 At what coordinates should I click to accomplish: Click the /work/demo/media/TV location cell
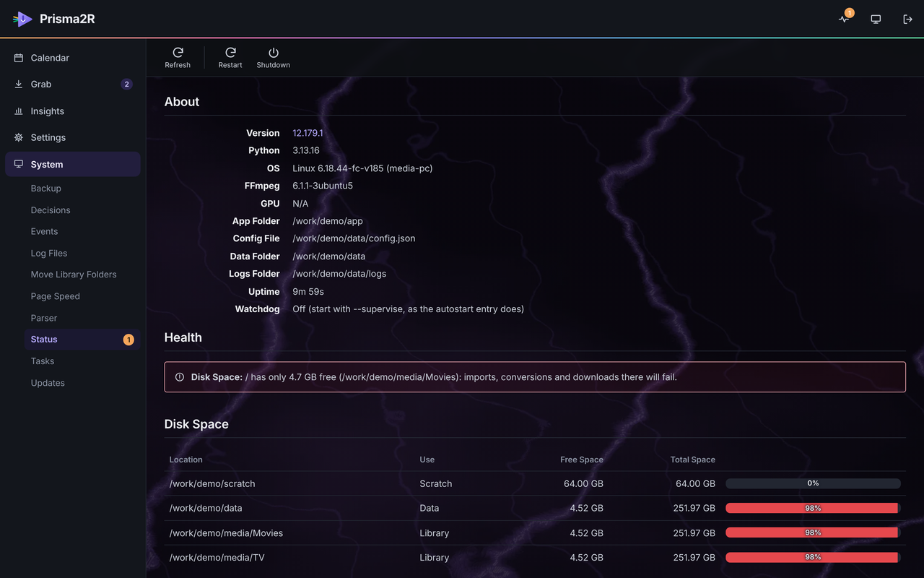(217, 558)
